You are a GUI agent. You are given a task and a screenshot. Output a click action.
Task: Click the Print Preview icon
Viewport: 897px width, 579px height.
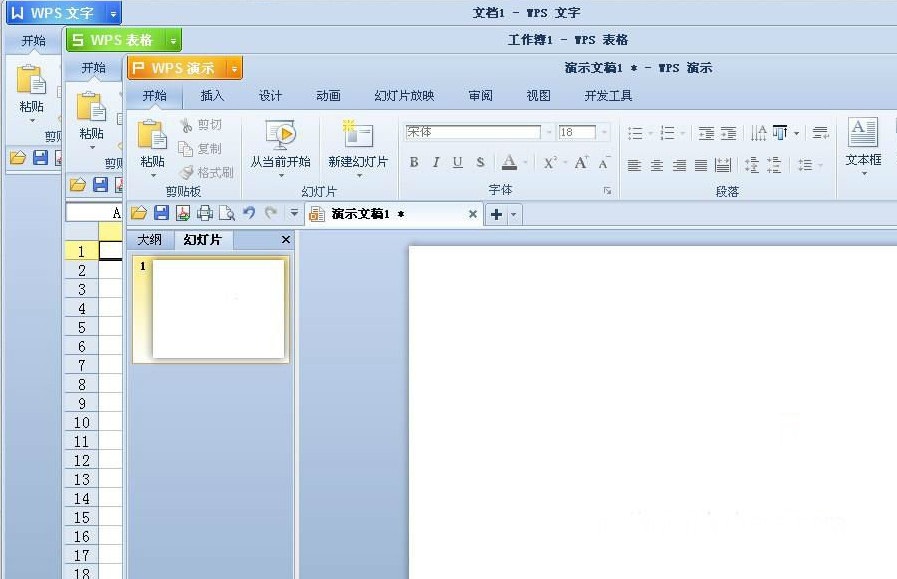[227, 213]
